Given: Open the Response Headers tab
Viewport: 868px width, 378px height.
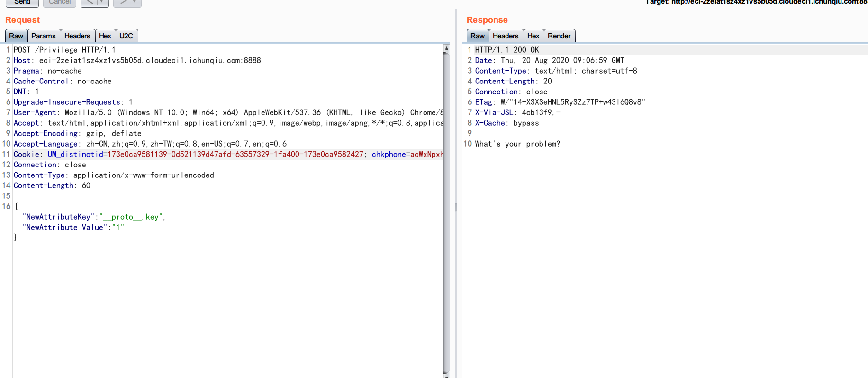Looking at the screenshot, I should [506, 36].
